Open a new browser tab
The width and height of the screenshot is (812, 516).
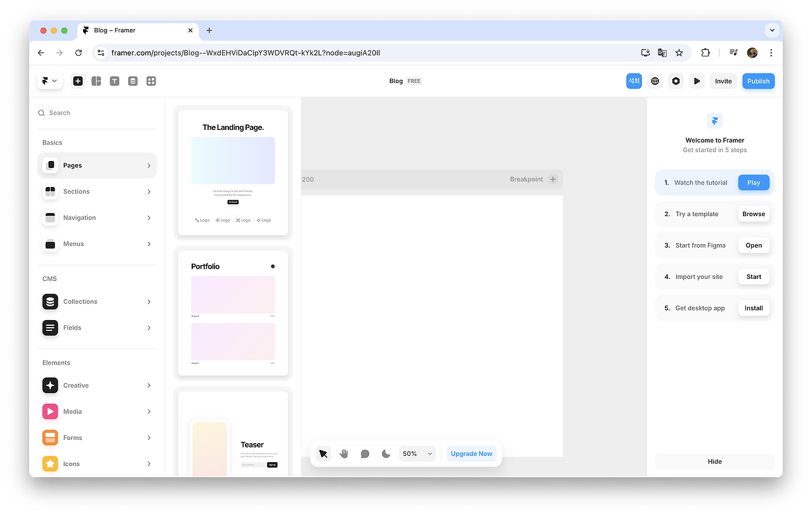[x=209, y=30]
